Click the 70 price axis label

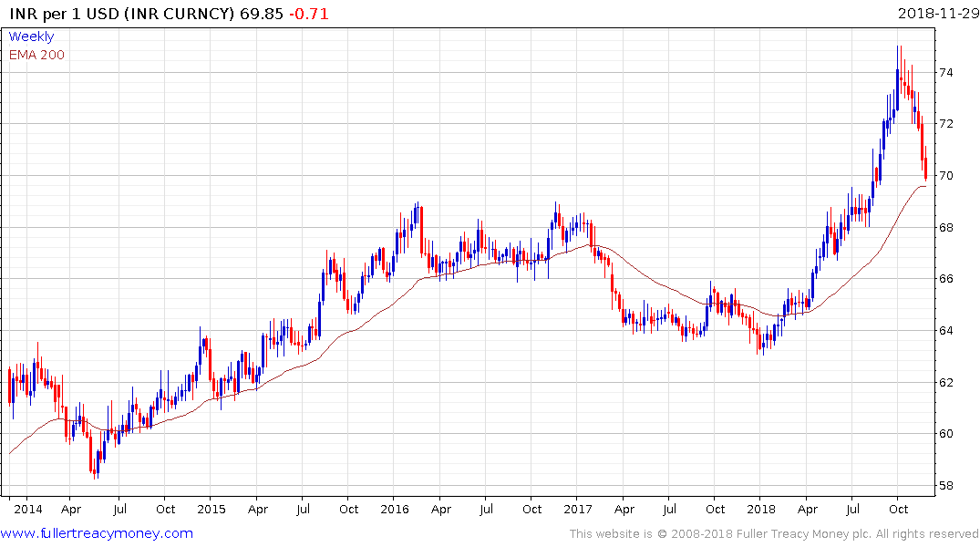(x=946, y=176)
